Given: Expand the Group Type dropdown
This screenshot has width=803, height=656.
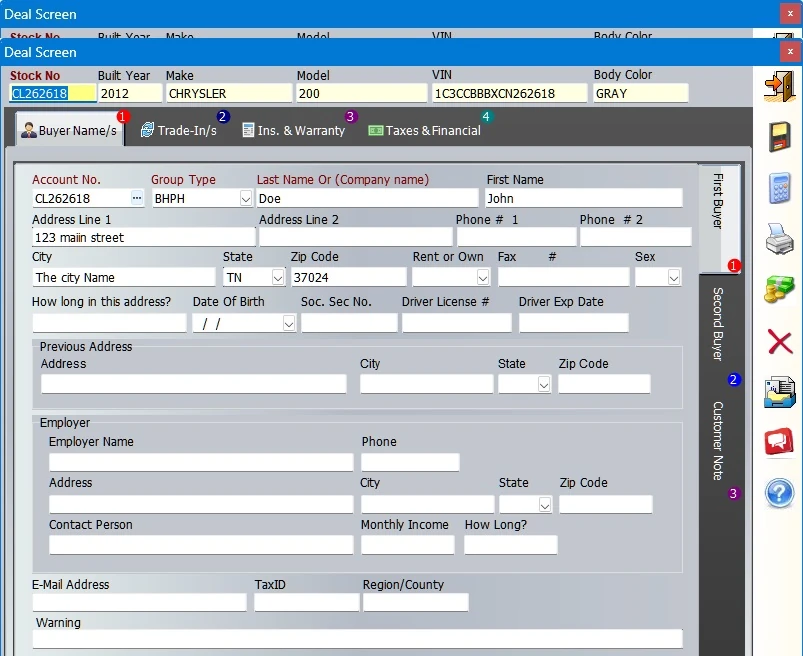Looking at the screenshot, I should (x=246, y=199).
